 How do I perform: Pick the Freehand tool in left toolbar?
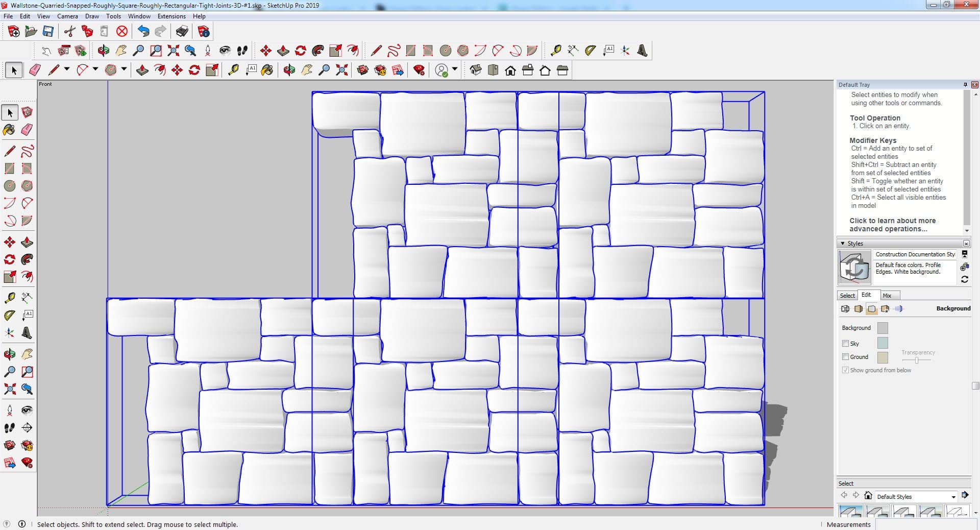coord(27,151)
